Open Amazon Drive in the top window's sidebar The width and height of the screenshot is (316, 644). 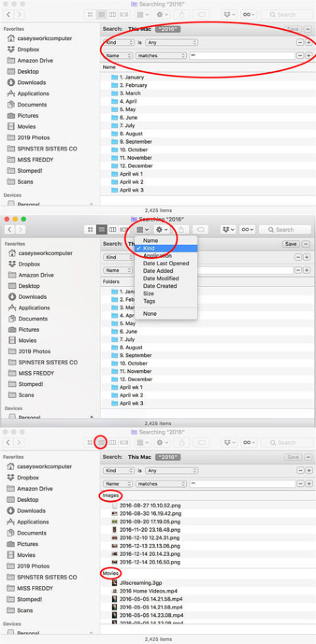(x=35, y=61)
